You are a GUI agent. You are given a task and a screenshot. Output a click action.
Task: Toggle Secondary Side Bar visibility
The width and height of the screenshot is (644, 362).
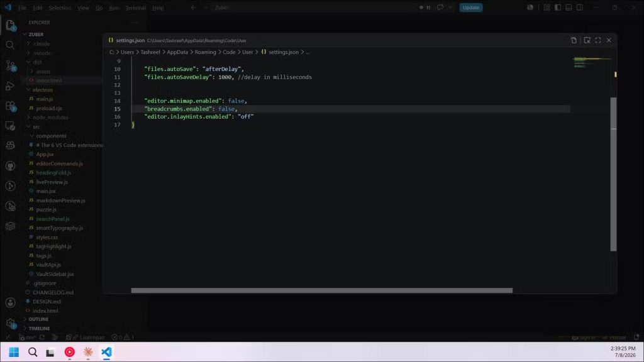tap(579, 8)
